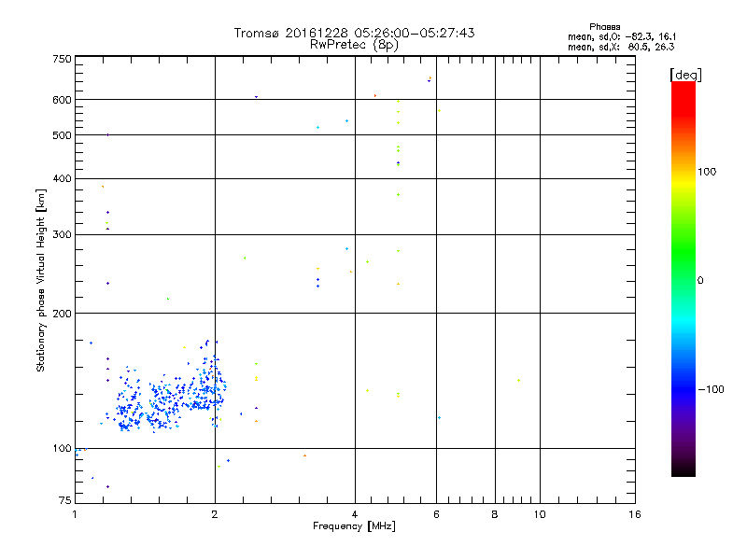Click the y-axis tick label '100'
The height and width of the screenshot is (560, 747).
coord(62,449)
